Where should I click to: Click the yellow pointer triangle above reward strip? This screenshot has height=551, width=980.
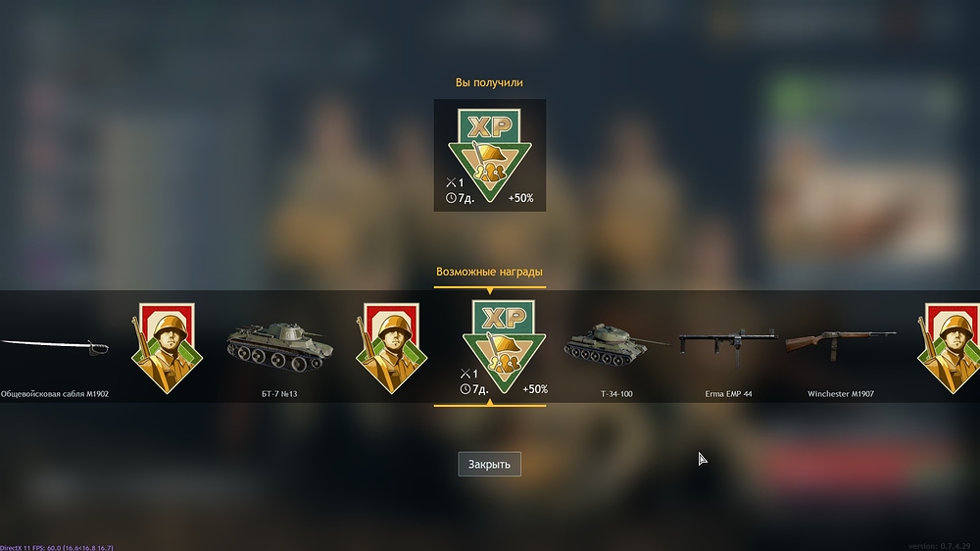(489, 291)
